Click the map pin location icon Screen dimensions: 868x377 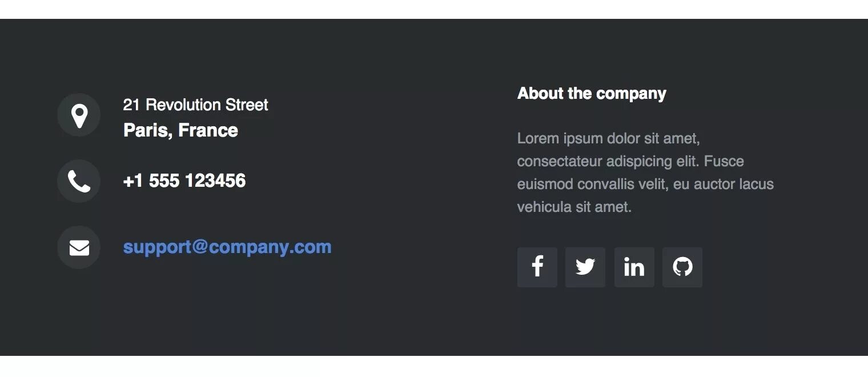79,115
